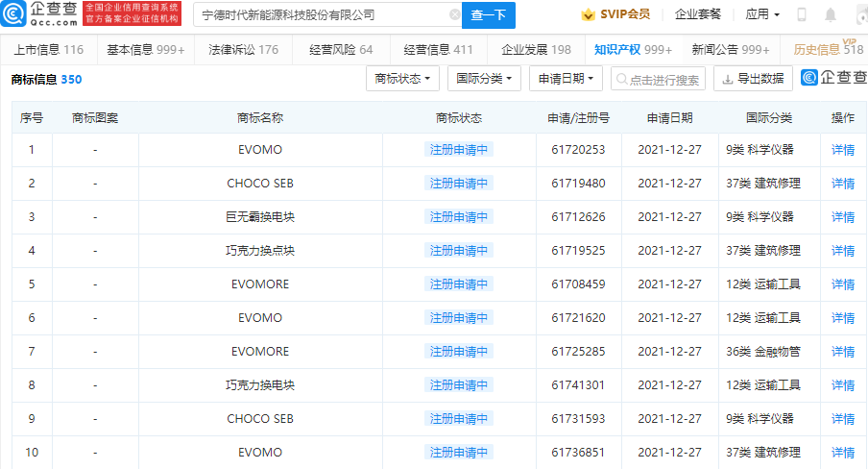Open SVIP会员 link
868x469 pixels.
(x=625, y=14)
